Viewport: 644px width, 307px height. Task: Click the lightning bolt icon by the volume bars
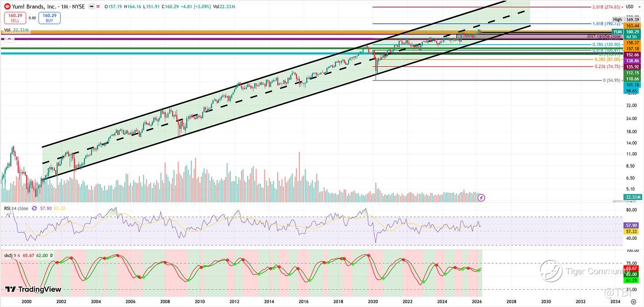[482, 198]
